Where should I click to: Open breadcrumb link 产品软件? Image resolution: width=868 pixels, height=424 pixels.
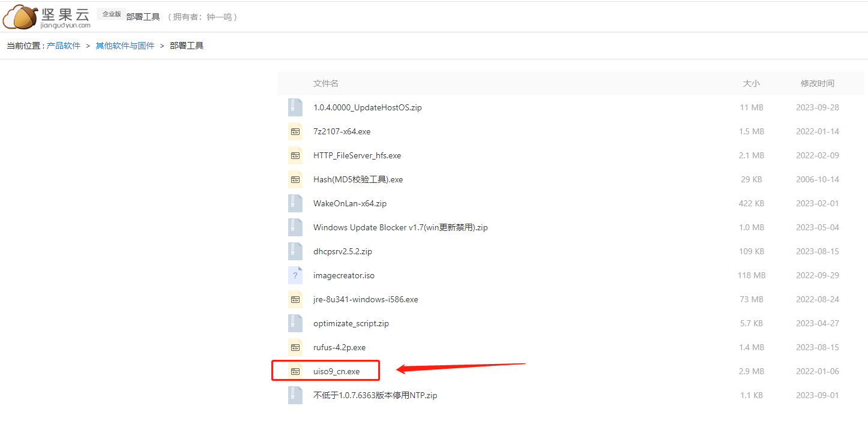click(x=64, y=46)
